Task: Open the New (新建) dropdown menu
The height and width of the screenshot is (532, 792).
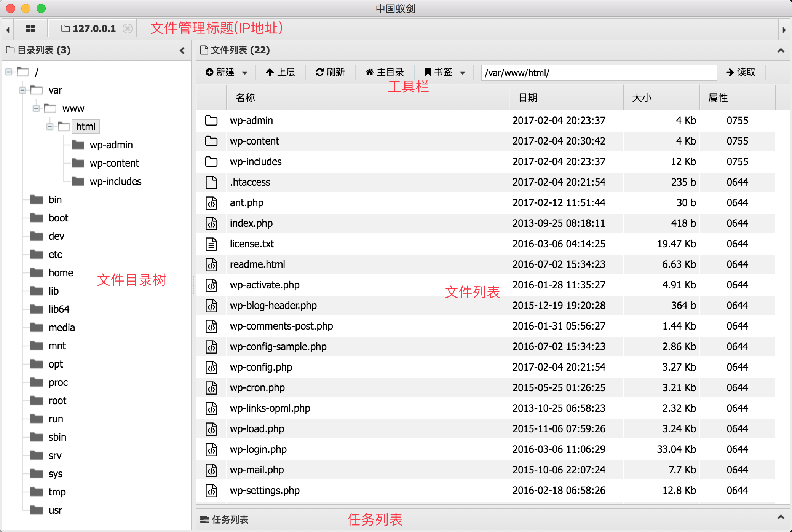Action: click(x=227, y=72)
